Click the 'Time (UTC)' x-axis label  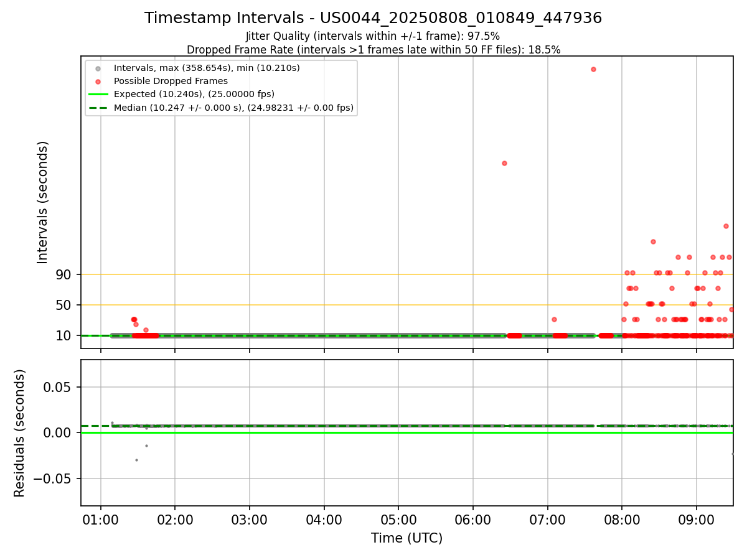coord(406,538)
